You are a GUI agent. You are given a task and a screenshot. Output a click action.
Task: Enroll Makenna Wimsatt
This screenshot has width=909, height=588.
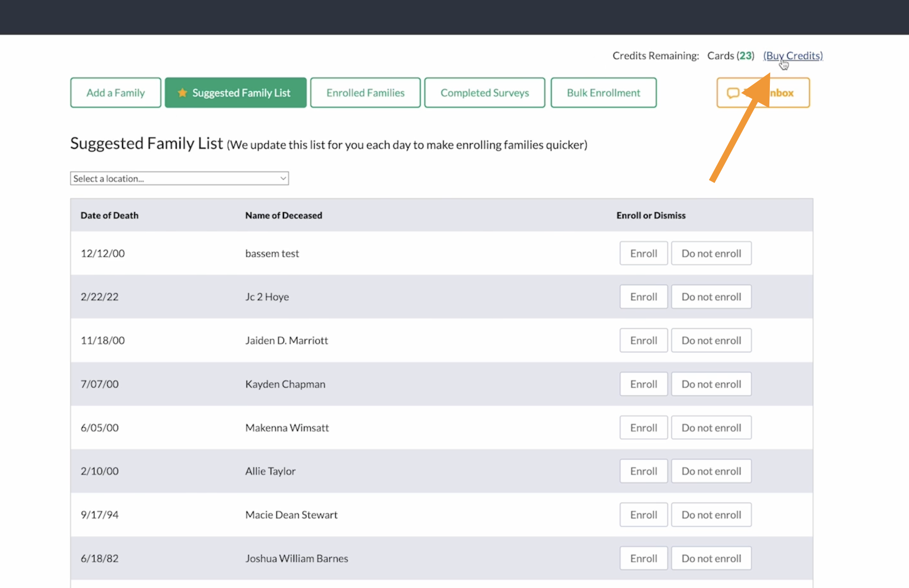643,428
